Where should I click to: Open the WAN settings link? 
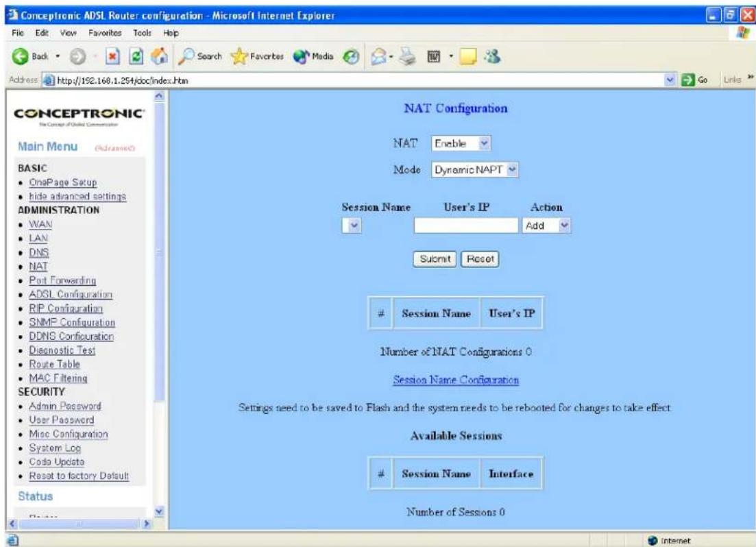tap(40, 224)
